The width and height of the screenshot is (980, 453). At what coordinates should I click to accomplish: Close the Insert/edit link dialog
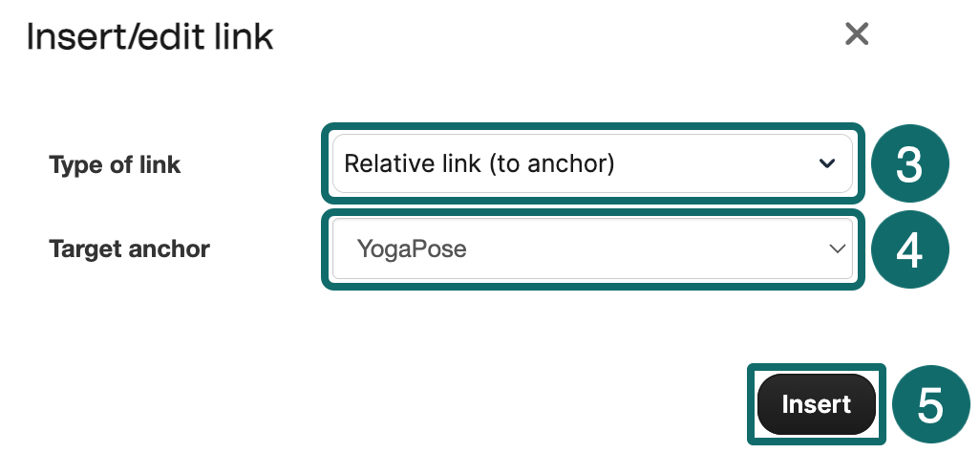[857, 34]
